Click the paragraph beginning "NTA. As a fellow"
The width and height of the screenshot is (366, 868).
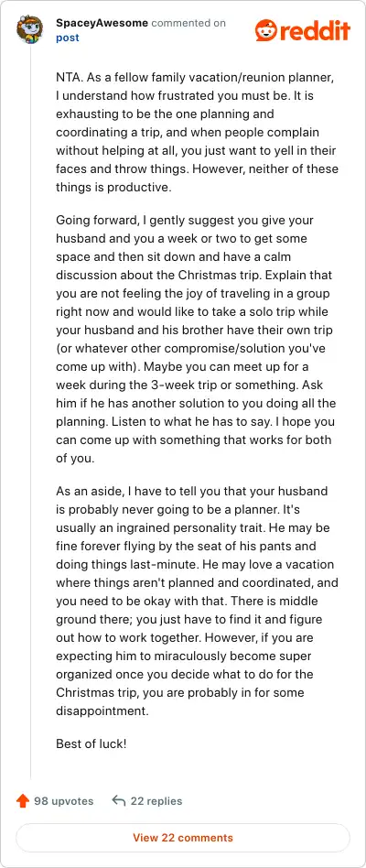(198, 132)
